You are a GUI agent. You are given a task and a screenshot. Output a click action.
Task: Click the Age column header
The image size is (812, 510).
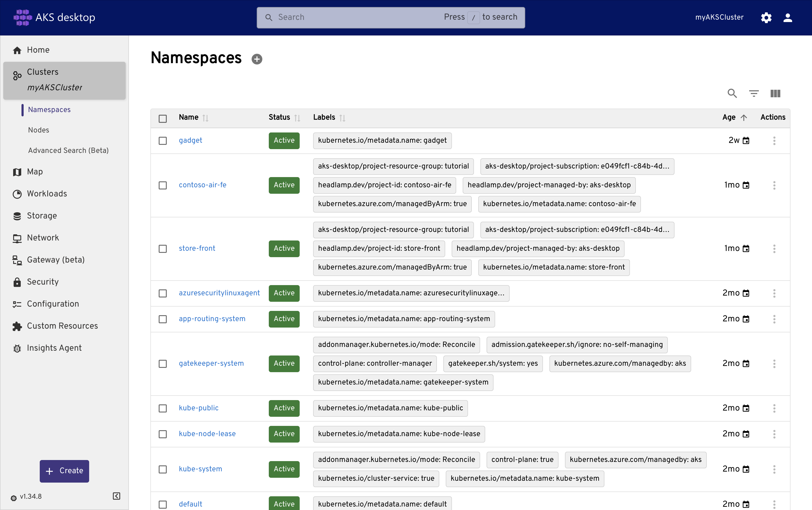729,117
